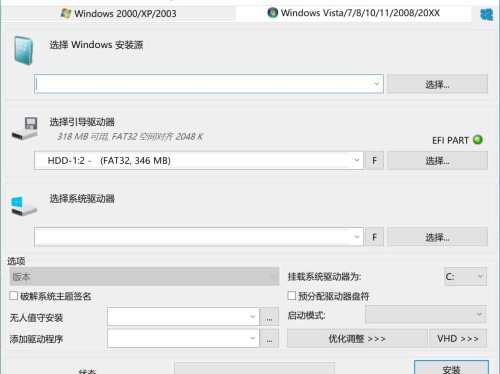Toggle 破解系统主题签名 checkbox

pos(14,296)
